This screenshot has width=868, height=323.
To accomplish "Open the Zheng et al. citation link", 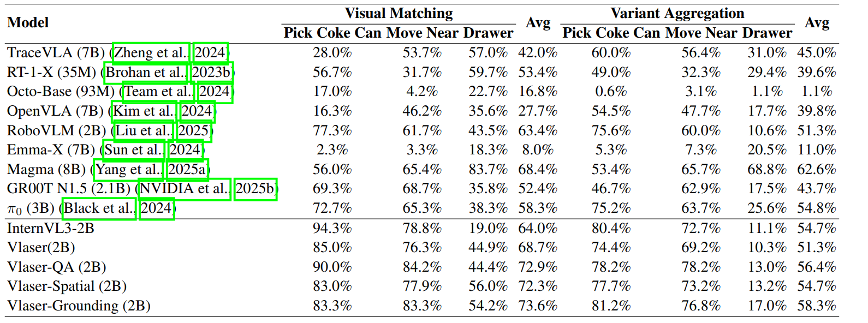I will (x=151, y=53).
